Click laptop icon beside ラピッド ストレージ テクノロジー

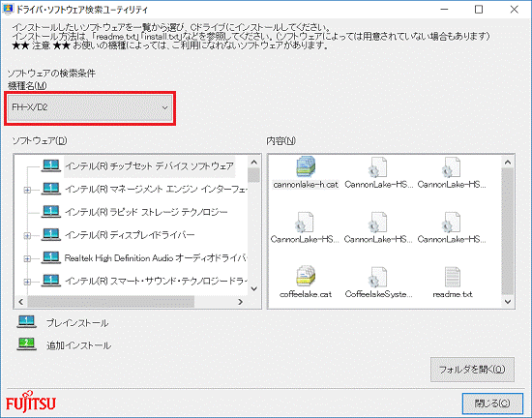[x=51, y=212]
